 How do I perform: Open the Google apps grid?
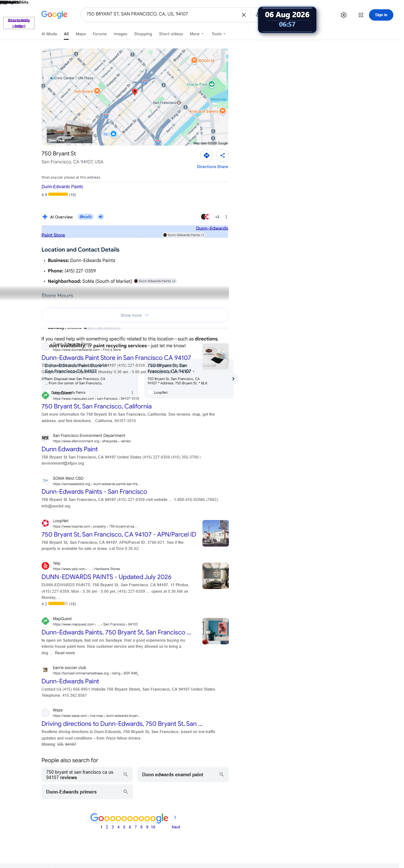click(x=361, y=15)
